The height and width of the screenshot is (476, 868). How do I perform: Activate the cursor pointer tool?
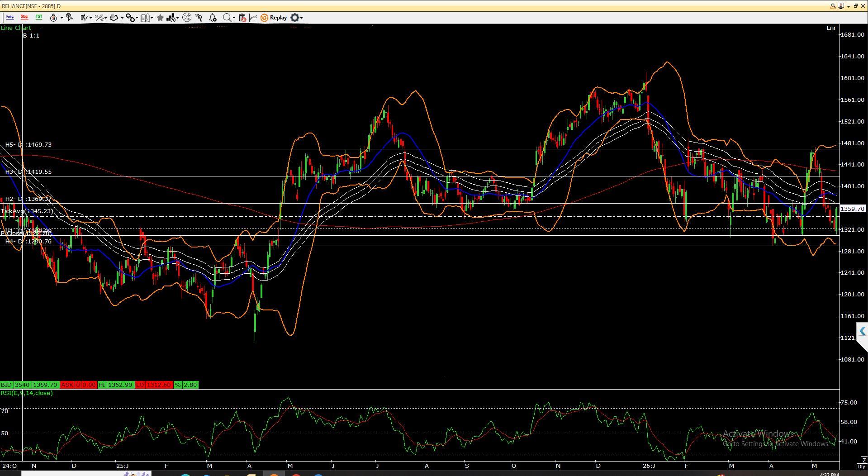pos(70,18)
